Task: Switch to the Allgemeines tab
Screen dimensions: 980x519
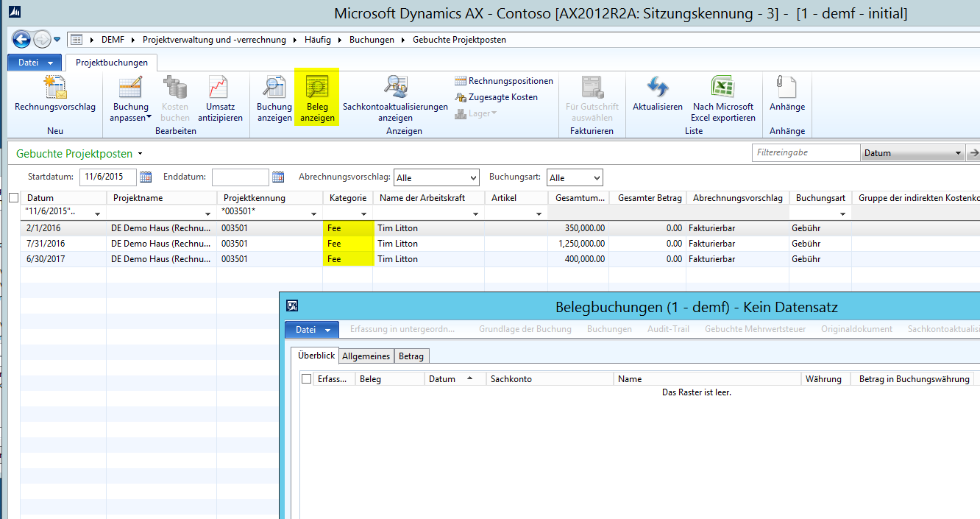Action: tap(366, 356)
